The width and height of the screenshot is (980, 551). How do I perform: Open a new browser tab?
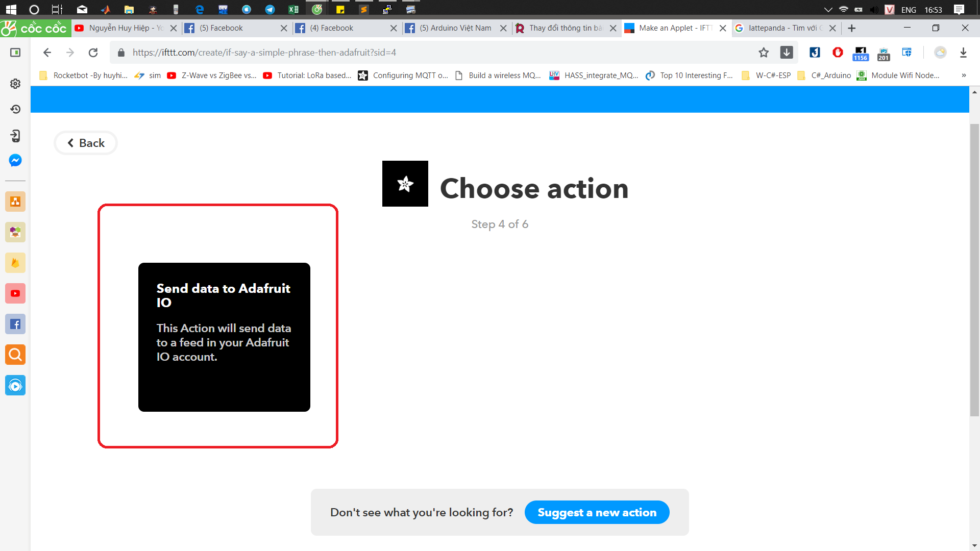(x=851, y=28)
